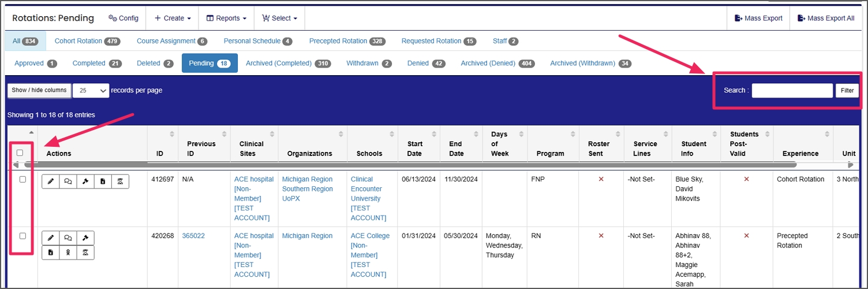Screen dimensions: 868x289
Task: Open the Archived (Withdrawn) tab
Action: click(590, 63)
